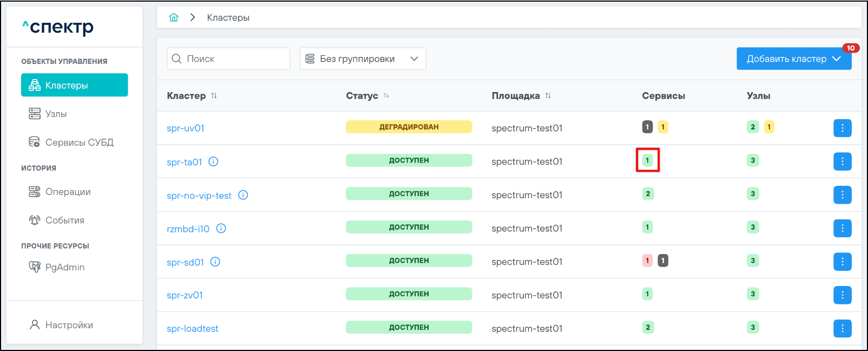The image size is (868, 351).
Task: Open info icon next to spr-ta01
Action: [214, 161]
